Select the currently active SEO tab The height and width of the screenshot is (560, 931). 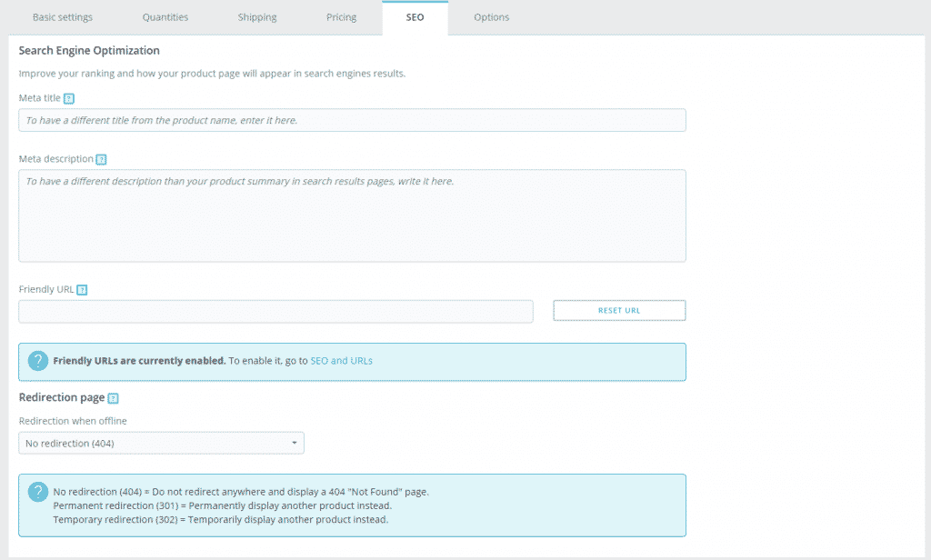[x=415, y=16]
